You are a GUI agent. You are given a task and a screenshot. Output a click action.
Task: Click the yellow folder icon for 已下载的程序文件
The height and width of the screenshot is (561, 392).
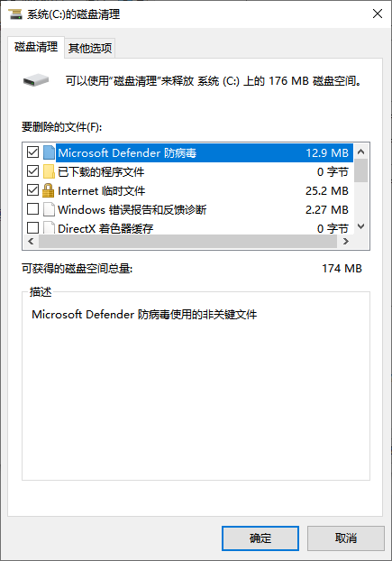click(x=49, y=171)
